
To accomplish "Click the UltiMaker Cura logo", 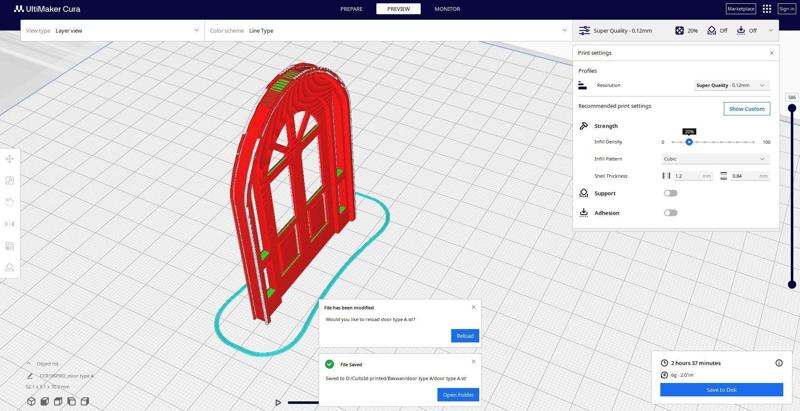I will pos(47,9).
